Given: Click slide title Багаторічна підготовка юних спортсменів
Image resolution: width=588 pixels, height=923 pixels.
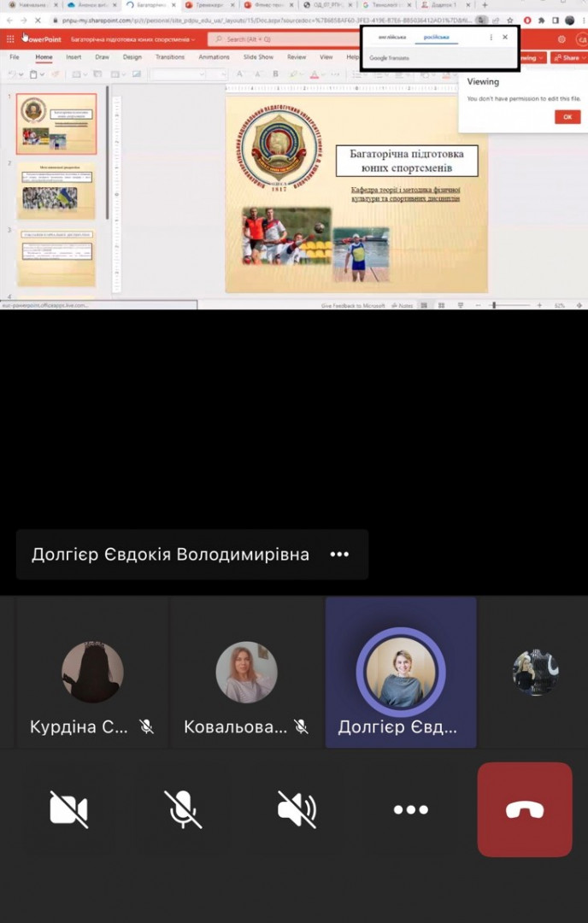Looking at the screenshot, I should click(x=407, y=161).
